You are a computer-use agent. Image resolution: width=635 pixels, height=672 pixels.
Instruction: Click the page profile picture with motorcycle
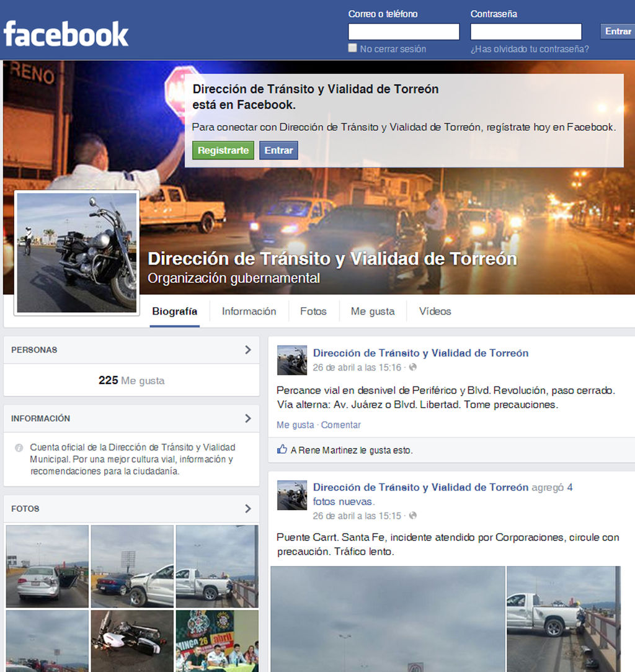(76, 252)
